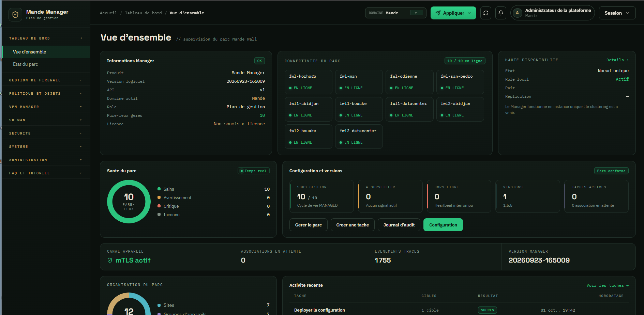Screen dimensions: 644x315
Task: Expand the VPN Manager menu
Action: click(x=45, y=107)
